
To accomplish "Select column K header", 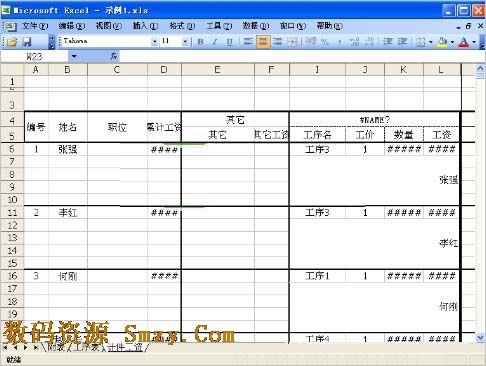I will 404,70.
